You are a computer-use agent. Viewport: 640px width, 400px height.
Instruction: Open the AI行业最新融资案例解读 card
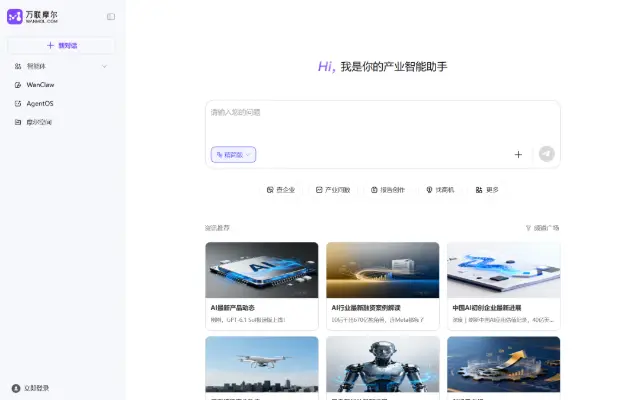click(x=382, y=286)
